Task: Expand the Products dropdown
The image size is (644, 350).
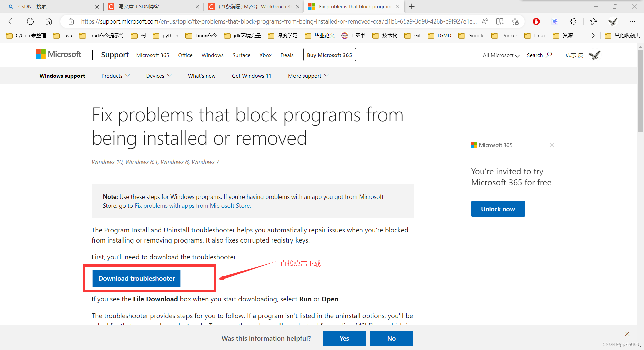Action: point(116,76)
